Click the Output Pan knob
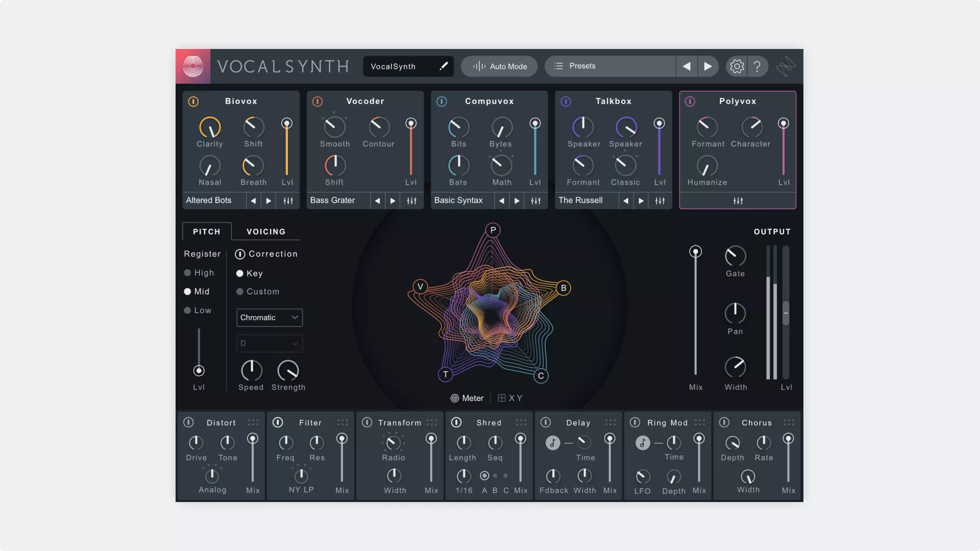This screenshot has height=551, width=980. pyautogui.click(x=735, y=313)
